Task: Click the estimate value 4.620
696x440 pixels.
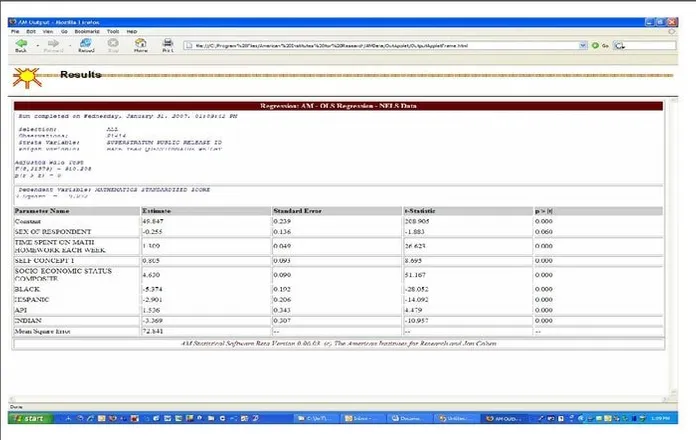Action: [151, 275]
